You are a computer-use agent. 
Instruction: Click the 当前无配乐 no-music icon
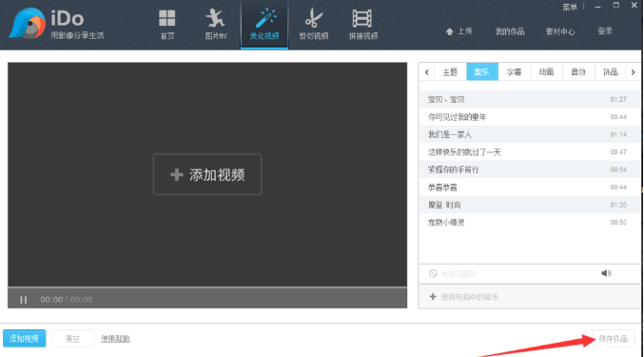pos(433,273)
